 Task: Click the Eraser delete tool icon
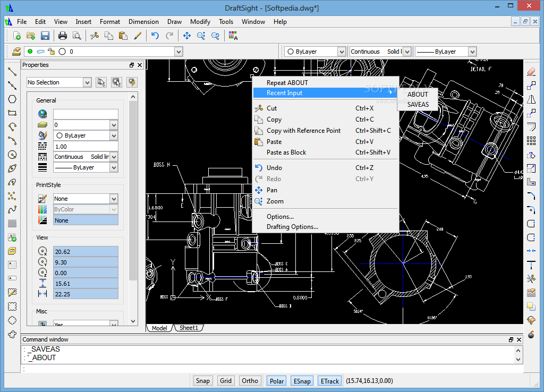tap(531, 71)
